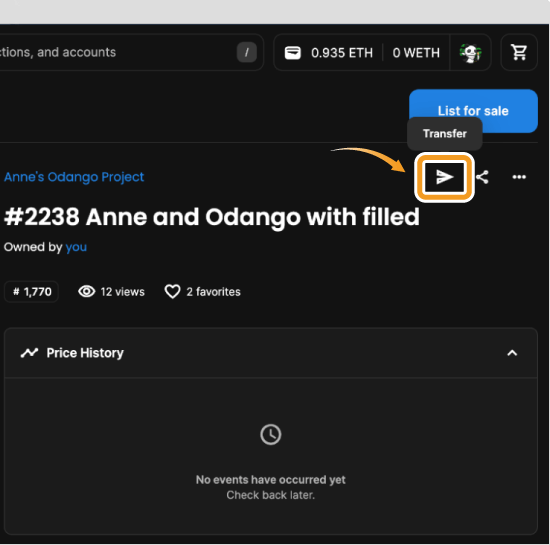Collapse the Price History panel chevron
The image size is (550, 545).
[x=512, y=353]
